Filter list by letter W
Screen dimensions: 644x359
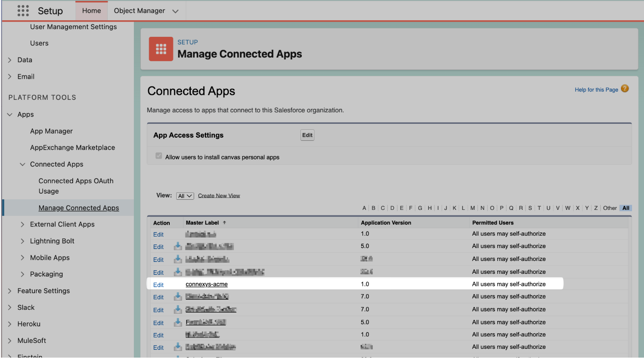568,208
